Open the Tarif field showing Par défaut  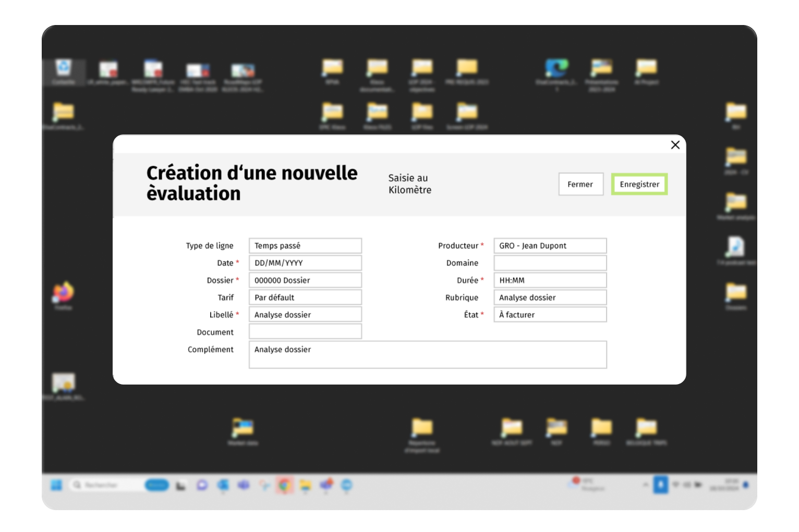point(305,298)
